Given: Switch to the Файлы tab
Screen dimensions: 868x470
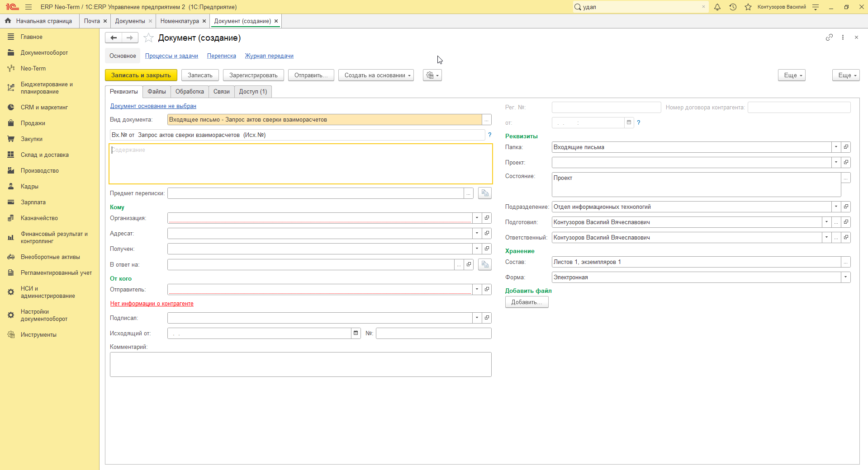Looking at the screenshot, I should point(157,92).
